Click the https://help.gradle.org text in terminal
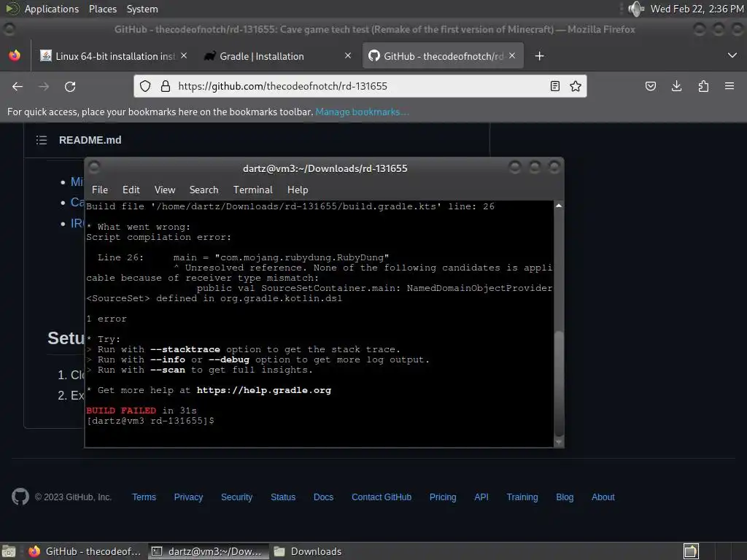This screenshot has width=747, height=560. click(x=263, y=391)
